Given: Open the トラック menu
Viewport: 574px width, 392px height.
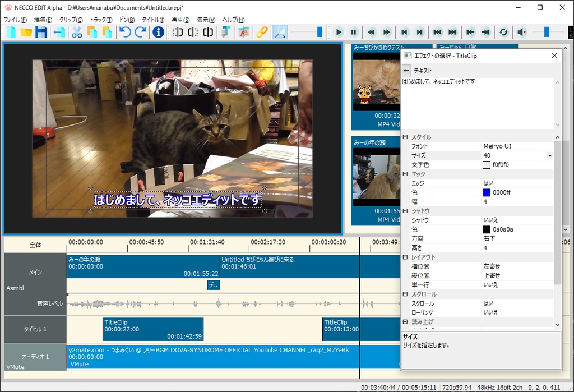Looking at the screenshot, I should click(x=101, y=20).
